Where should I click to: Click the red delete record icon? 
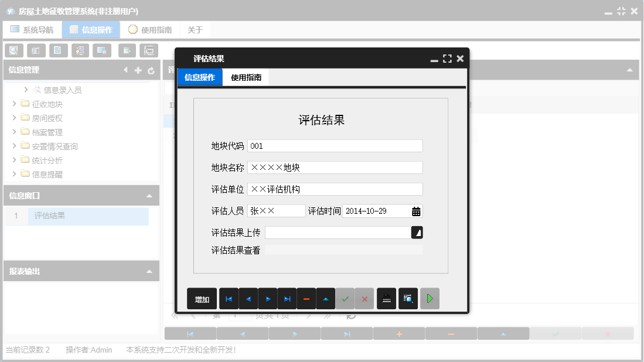click(306, 298)
